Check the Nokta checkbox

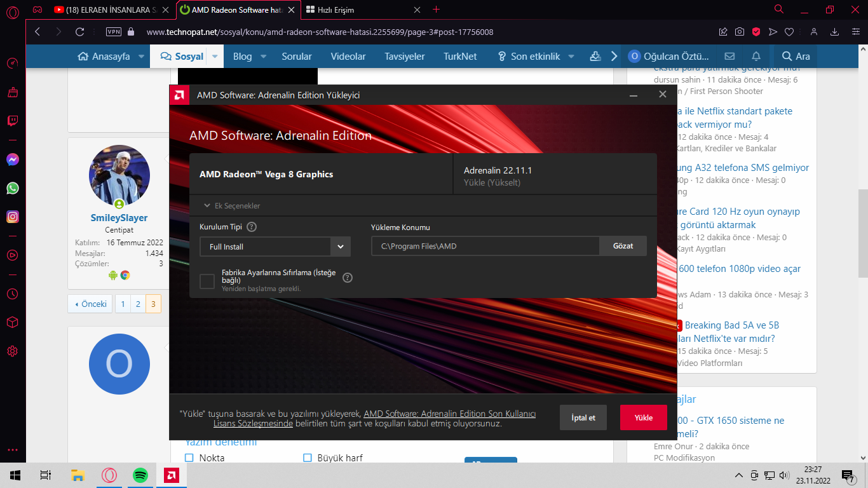pos(189,457)
